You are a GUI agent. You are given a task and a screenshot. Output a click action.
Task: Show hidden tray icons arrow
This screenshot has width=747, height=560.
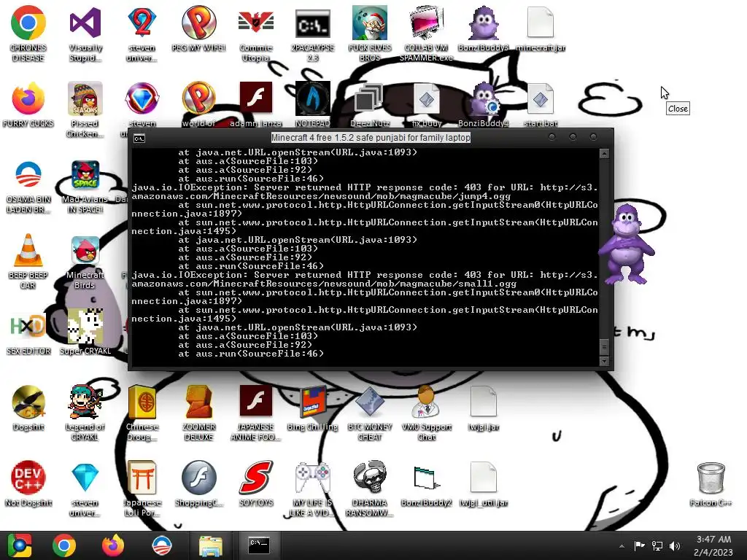pyautogui.click(x=622, y=546)
